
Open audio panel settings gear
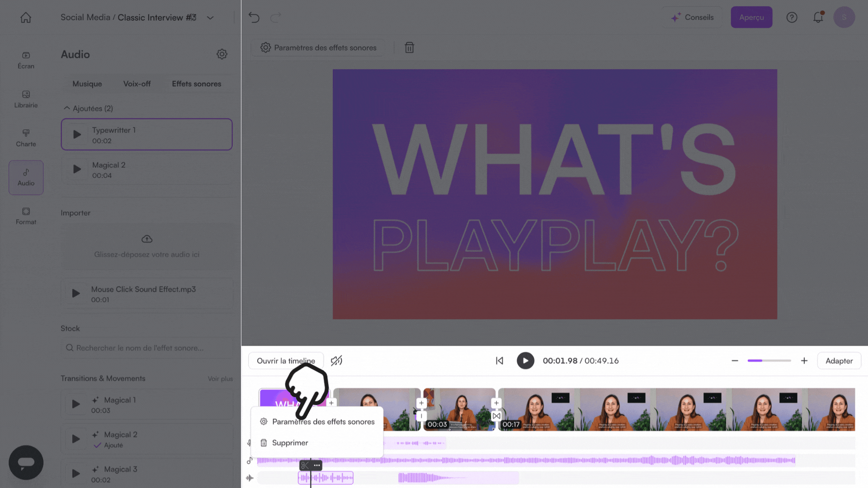[222, 54]
